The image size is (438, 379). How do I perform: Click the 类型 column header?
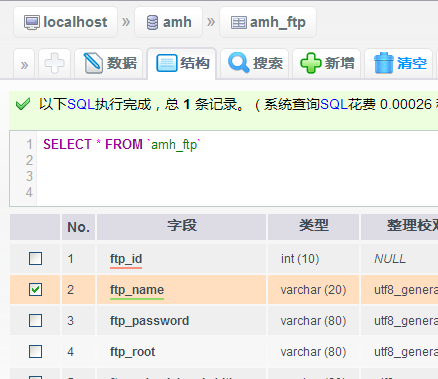click(313, 227)
